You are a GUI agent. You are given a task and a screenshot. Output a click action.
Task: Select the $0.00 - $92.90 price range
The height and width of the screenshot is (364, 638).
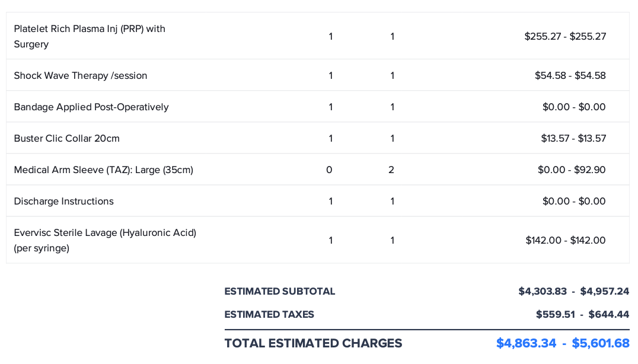tap(572, 170)
